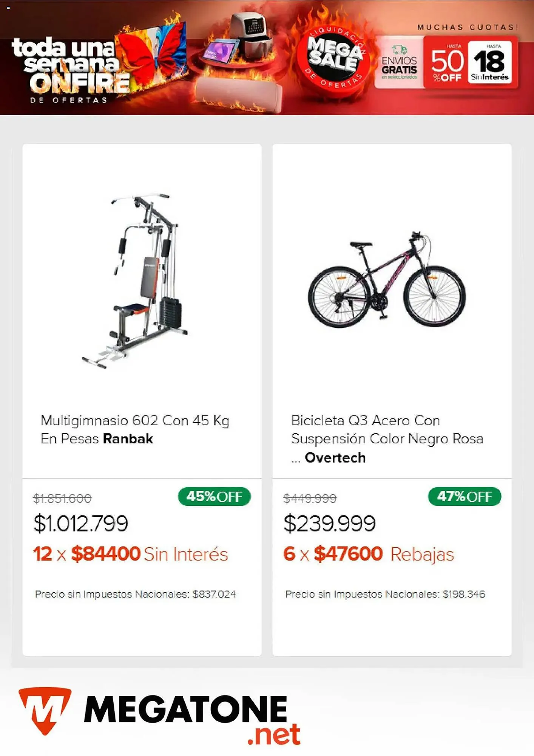Select the 18 Sin Interés promo badge
This screenshot has height=756, width=534.
(x=490, y=63)
